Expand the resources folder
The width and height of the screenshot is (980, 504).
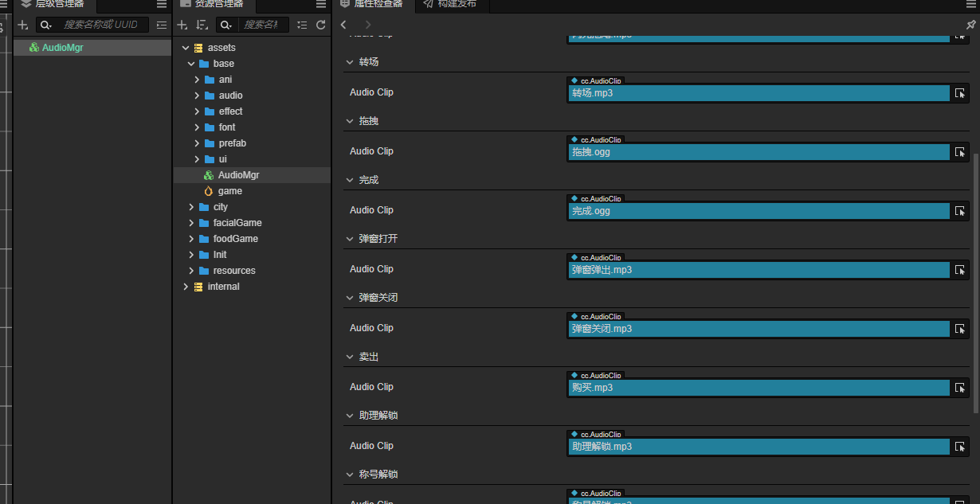point(191,271)
